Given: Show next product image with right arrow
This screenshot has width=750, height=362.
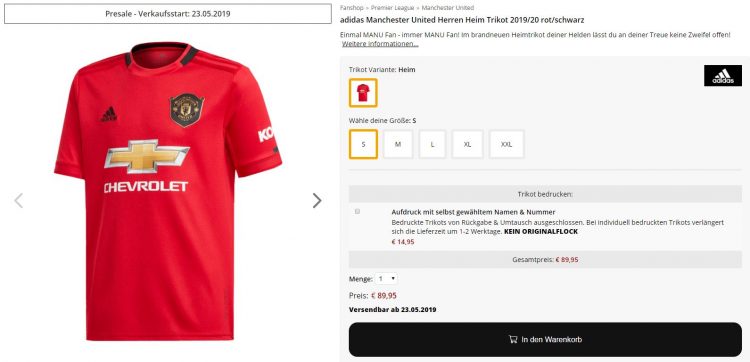Looking at the screenshot, I should (317, 200).
